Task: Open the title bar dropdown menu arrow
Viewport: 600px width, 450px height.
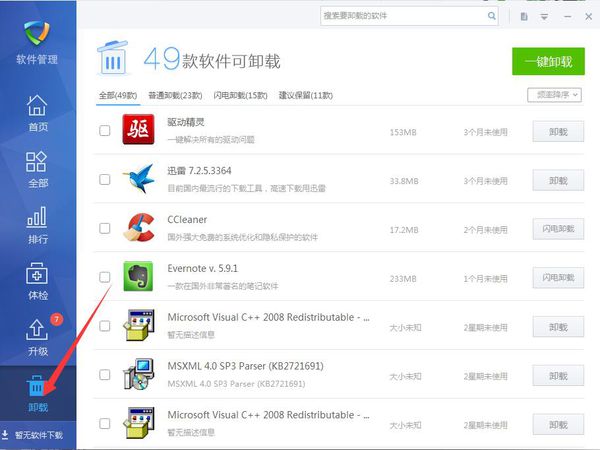Action: pos(544,16)
